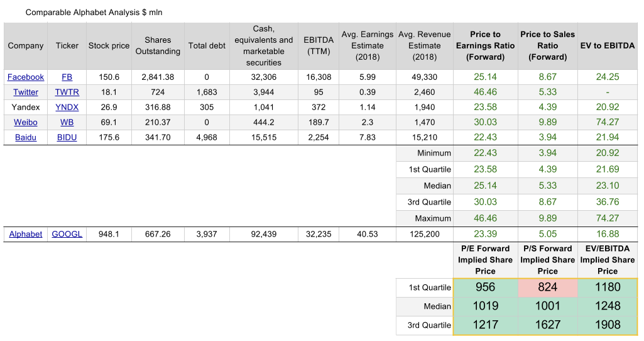
Task: Select the Shares Outstanding header cell
Action: (x=158, y=46)
